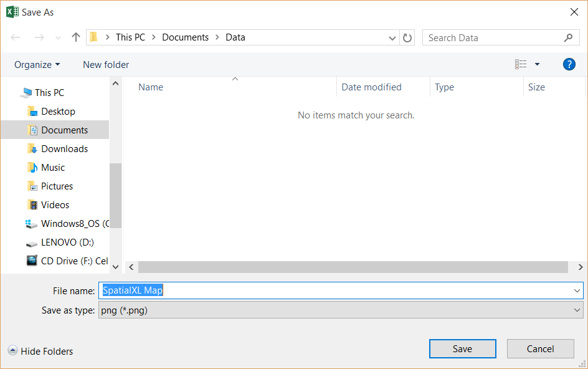
Task: Refresh the Data folder view
Action: (x=407, y=37)
